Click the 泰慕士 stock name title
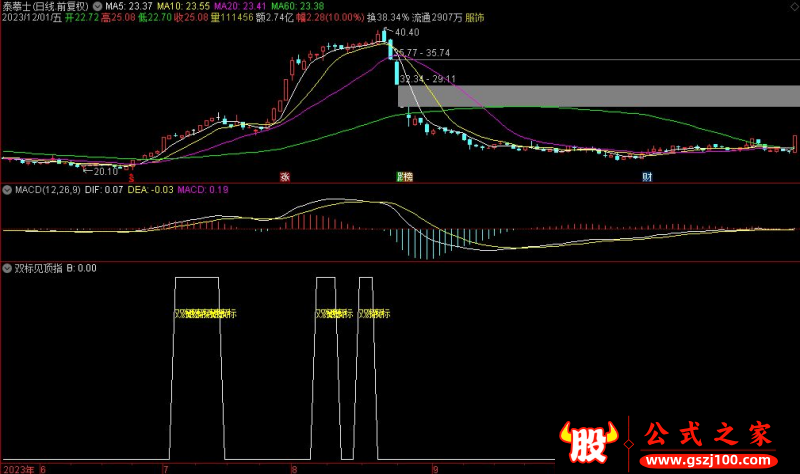The width and height of the screenshot is (800, 474). (x=18, y=5)
